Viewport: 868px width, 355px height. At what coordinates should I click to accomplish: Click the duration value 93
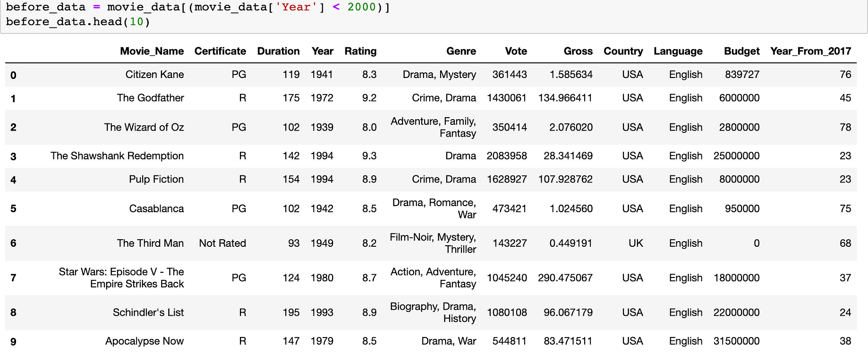pyautogui.click(x=294, y=243)
